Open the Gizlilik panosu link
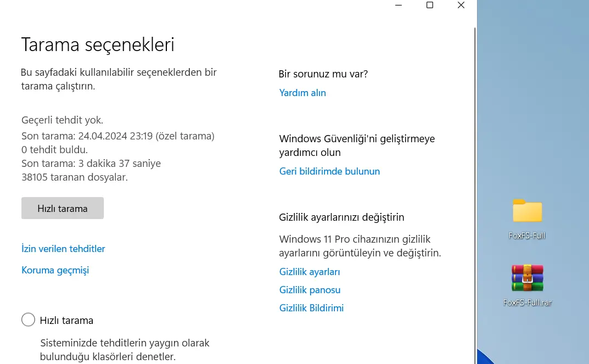The width and height of the screenshot is (589, 364). pos(310,290)
